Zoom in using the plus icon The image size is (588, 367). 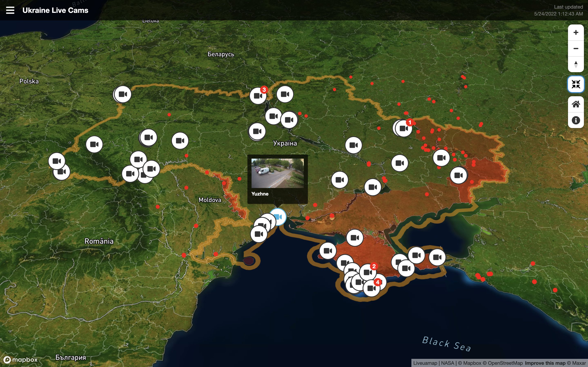click(576, 32)
